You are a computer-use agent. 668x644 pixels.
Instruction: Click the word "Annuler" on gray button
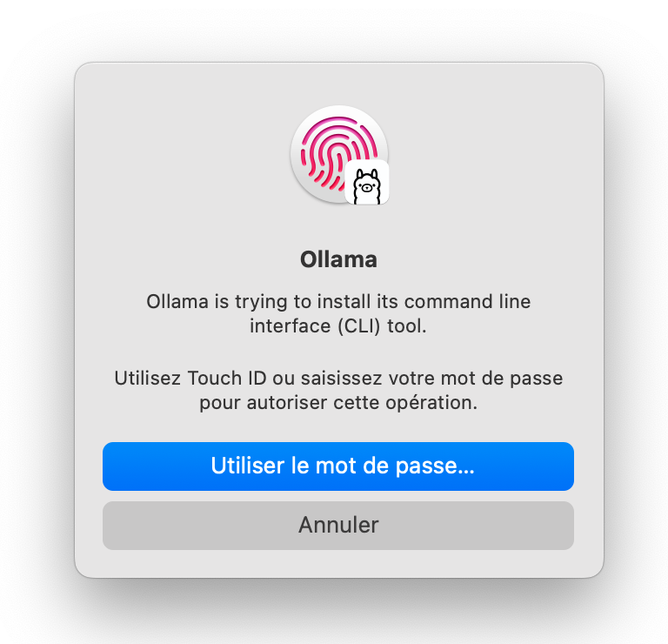[x=338, y=525]
